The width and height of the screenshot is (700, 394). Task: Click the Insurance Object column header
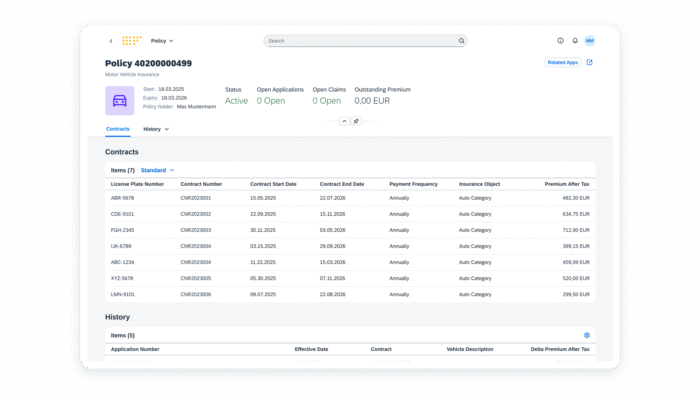click(x=479, y=184)
